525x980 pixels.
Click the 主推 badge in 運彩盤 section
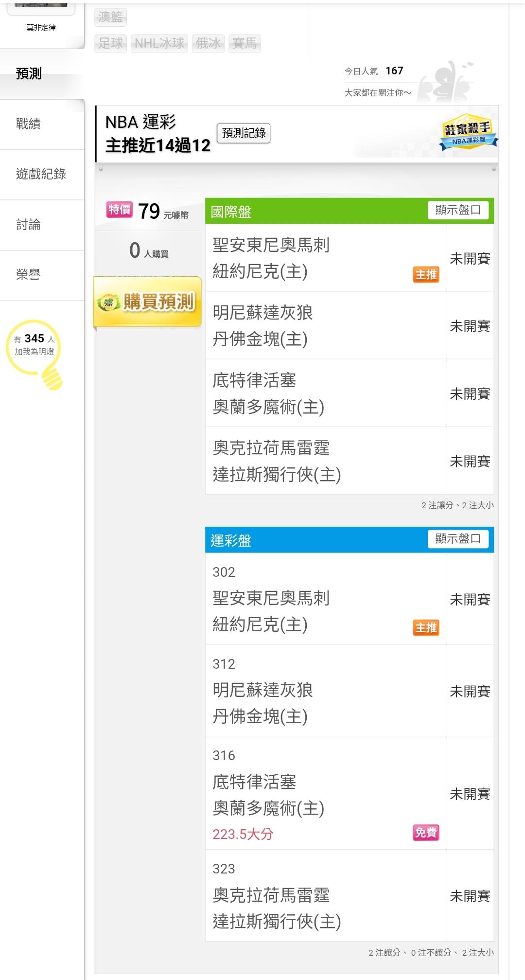coord(426,627)
